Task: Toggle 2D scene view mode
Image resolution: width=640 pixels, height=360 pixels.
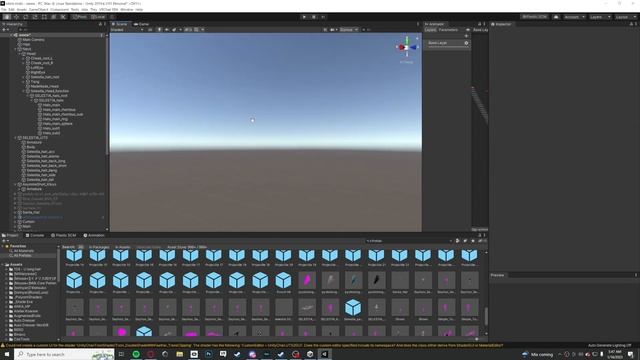Action: (x=150, y=30)
